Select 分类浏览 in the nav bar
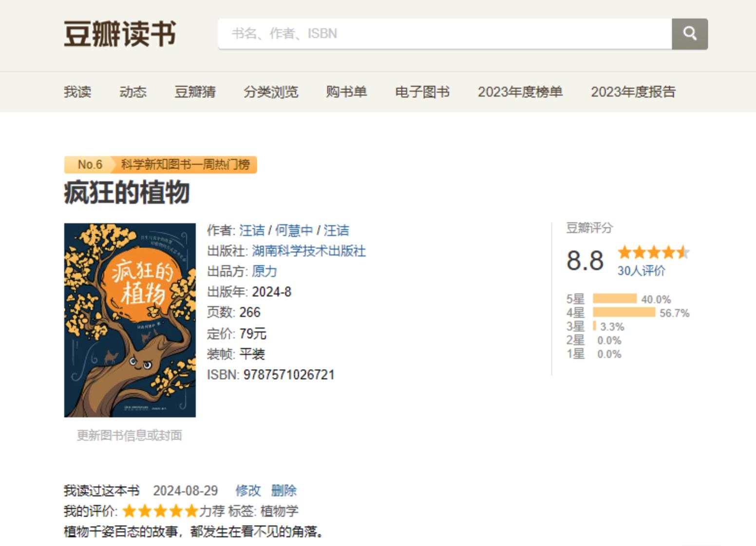Viewport: 756px width, 546px height. click(x=271, y=92)
